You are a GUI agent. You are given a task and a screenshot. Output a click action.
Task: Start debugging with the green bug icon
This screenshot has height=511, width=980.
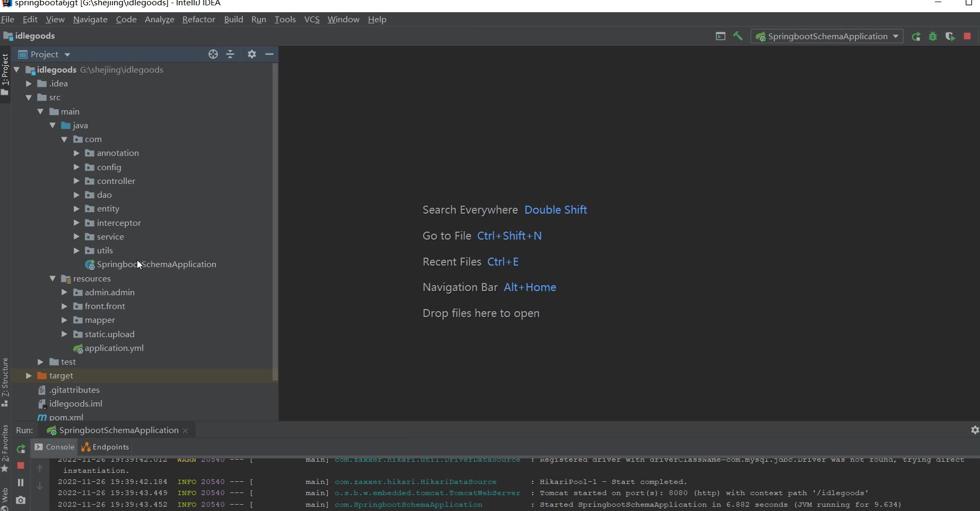pyautogui.click(x=933, y=37)
